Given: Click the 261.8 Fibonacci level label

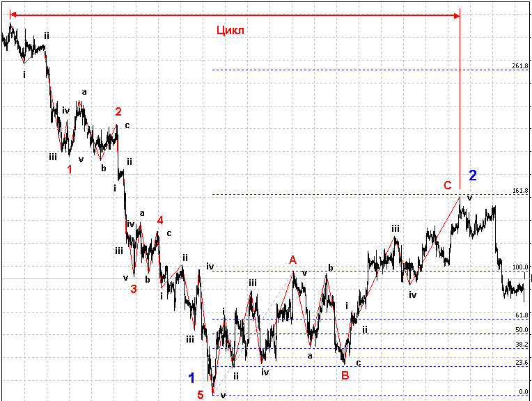Looking at the screenshot, I should [519, 66].
